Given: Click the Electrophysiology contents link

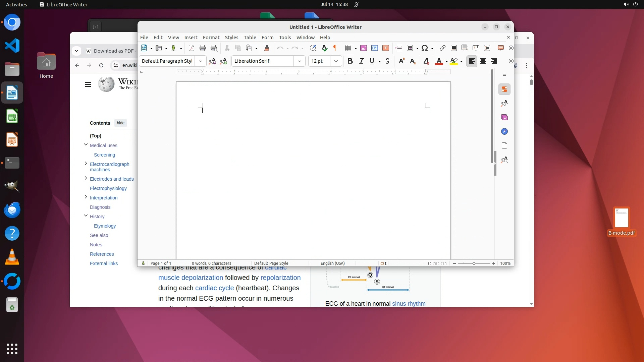Looking at the screenshot, I should coord(108,188).
